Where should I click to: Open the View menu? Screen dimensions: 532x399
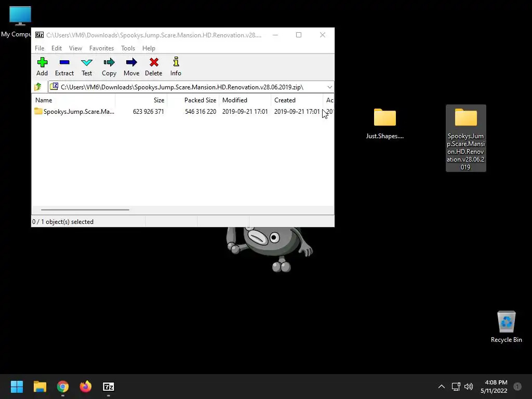[x=75, y=48]
